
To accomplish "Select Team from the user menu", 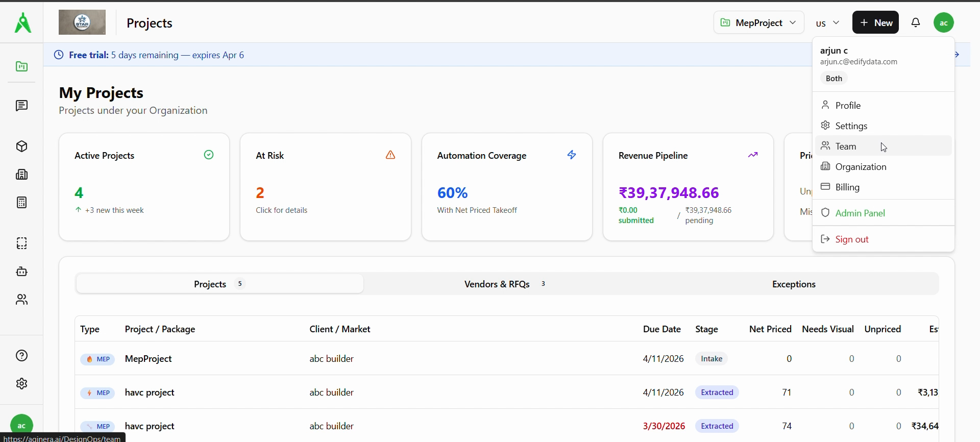I will [x=846, y=146].
